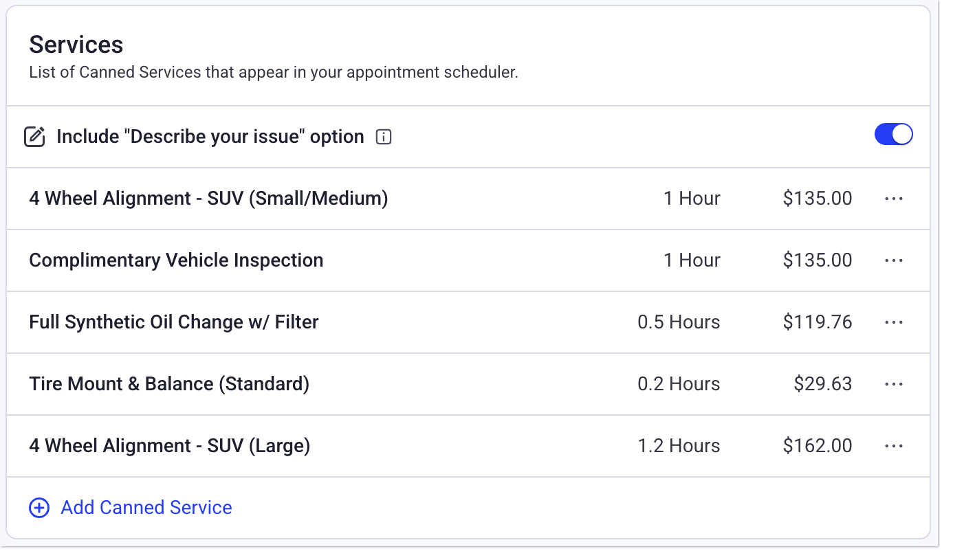Image resolution: width=953 pixels, height=560 pixels.
Task: Select the Complimentary Vehicle Inspection row
Action: [176, 260]
